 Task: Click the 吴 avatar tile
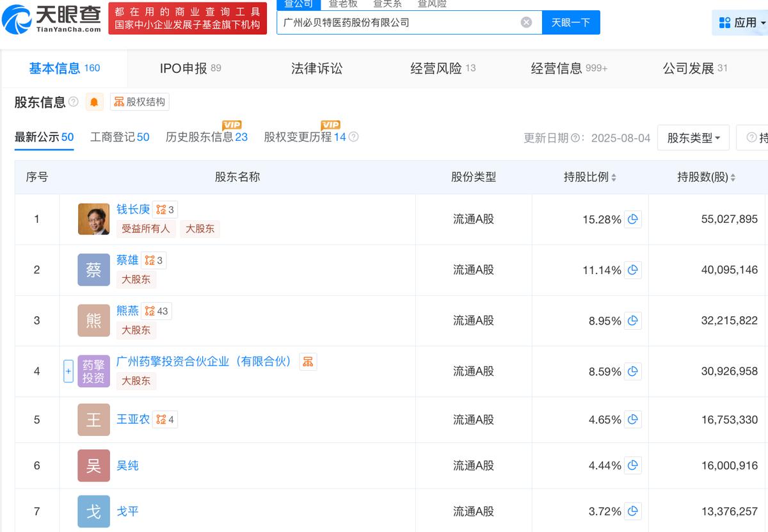(x=93, y=466)
